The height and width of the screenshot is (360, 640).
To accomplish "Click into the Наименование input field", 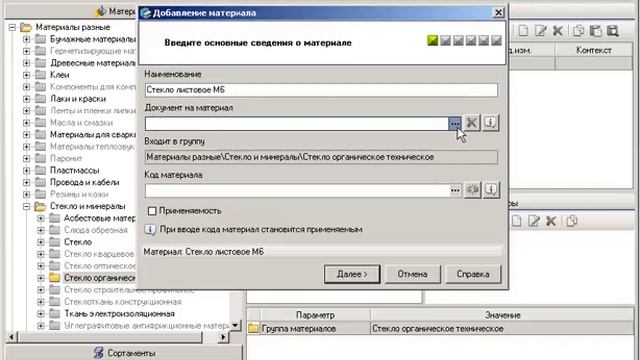I will (321, 90).
